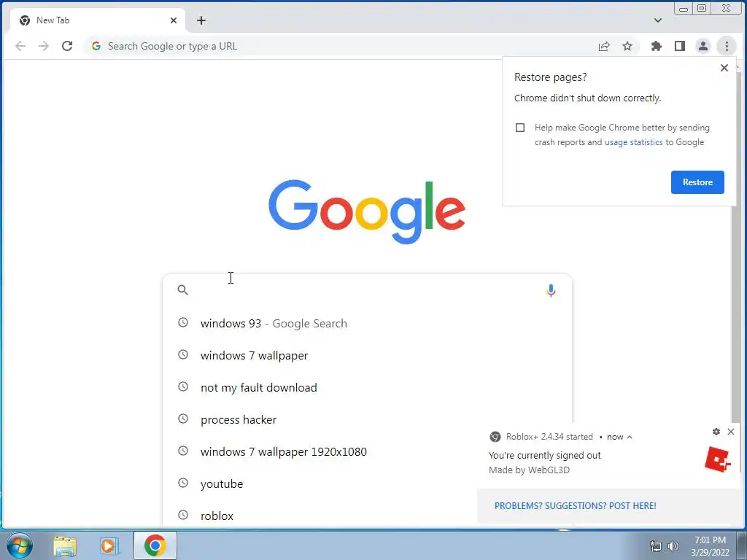This screenshot has width=747, height=560.
Task: Open 'PROBLEMS? SUGGESTIONS? POST HERE!' link
Action: click(x=575, y=506)
